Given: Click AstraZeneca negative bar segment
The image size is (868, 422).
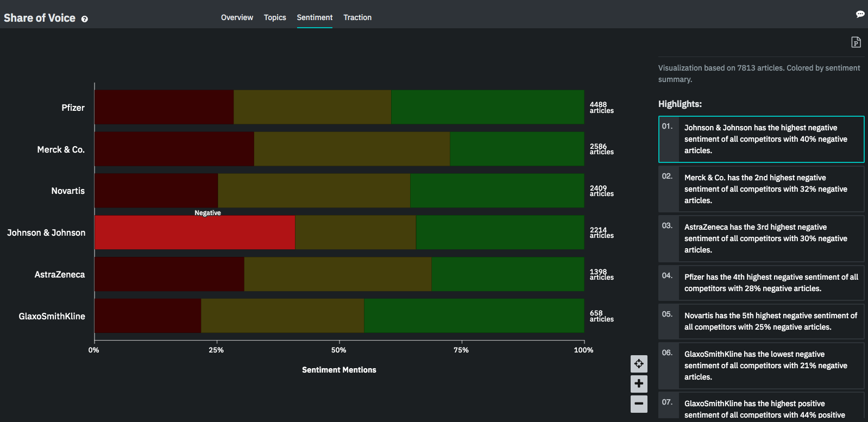Looking at the screenshot, I should [169, 274].
